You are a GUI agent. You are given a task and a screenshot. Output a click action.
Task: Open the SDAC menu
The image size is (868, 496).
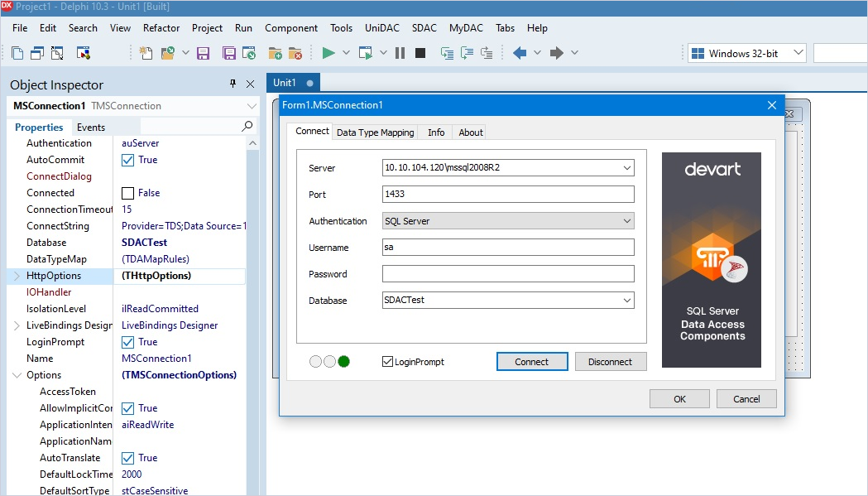424,27
